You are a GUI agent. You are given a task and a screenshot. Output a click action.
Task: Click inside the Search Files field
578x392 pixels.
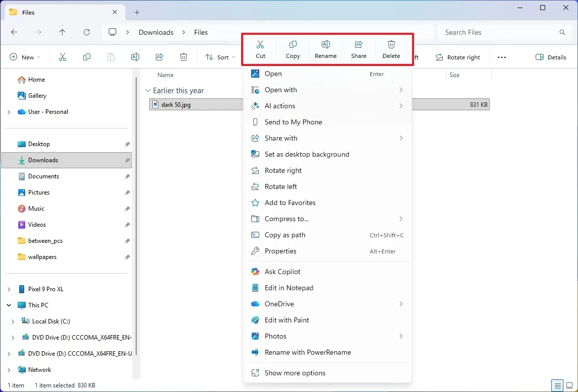(484, 32)
